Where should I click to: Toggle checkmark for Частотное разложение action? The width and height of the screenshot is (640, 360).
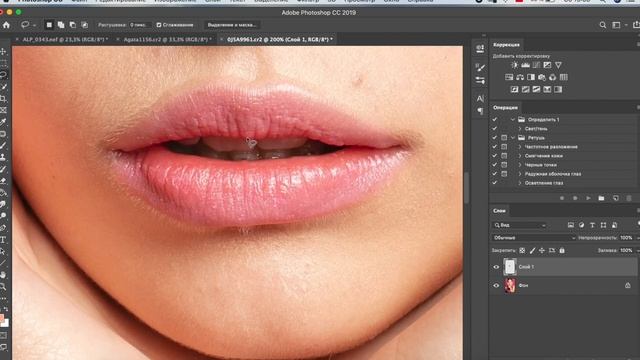495,147
